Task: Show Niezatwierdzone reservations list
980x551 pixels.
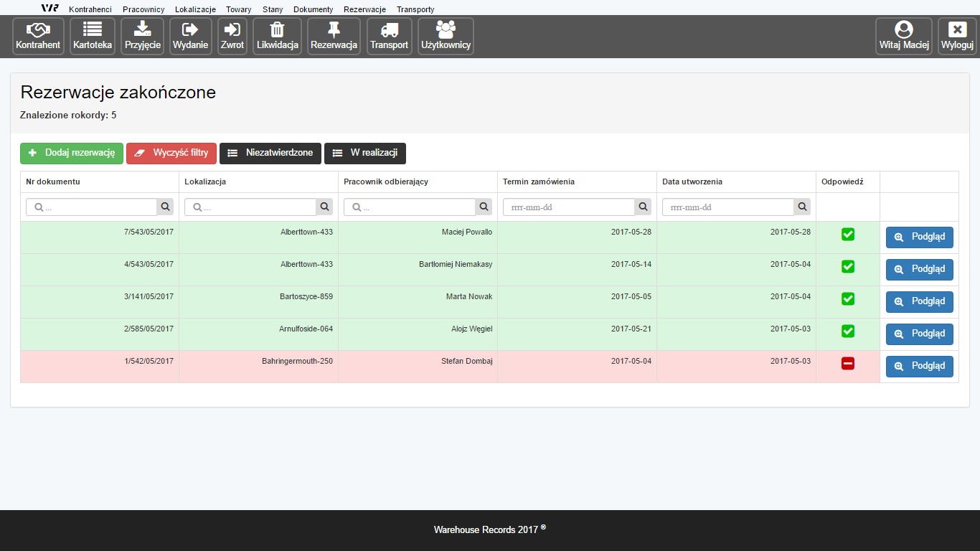Action: coord(270,154)
